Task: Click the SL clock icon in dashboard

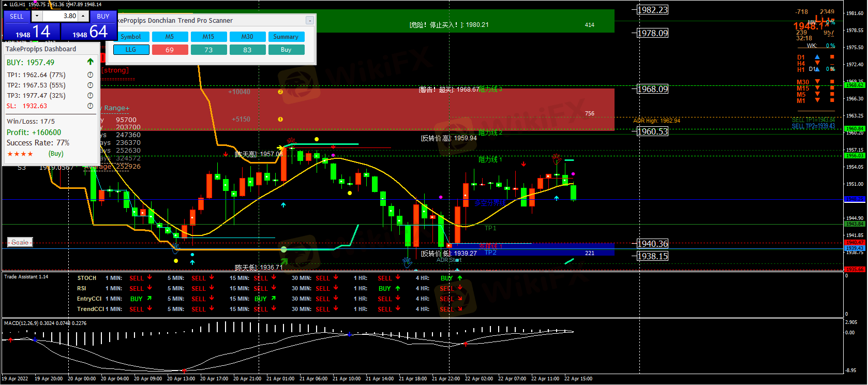Action: [90, 106]
